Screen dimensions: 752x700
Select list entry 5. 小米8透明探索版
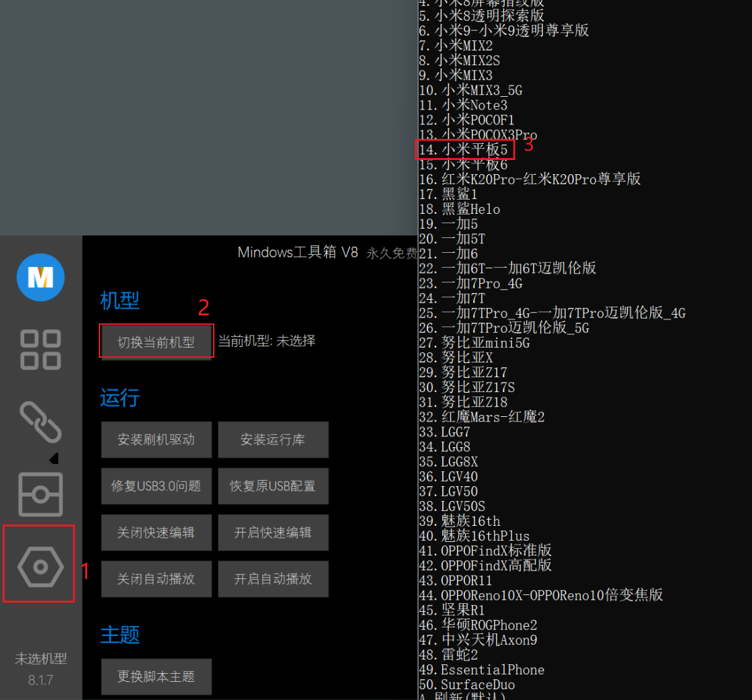click(482, 16)
